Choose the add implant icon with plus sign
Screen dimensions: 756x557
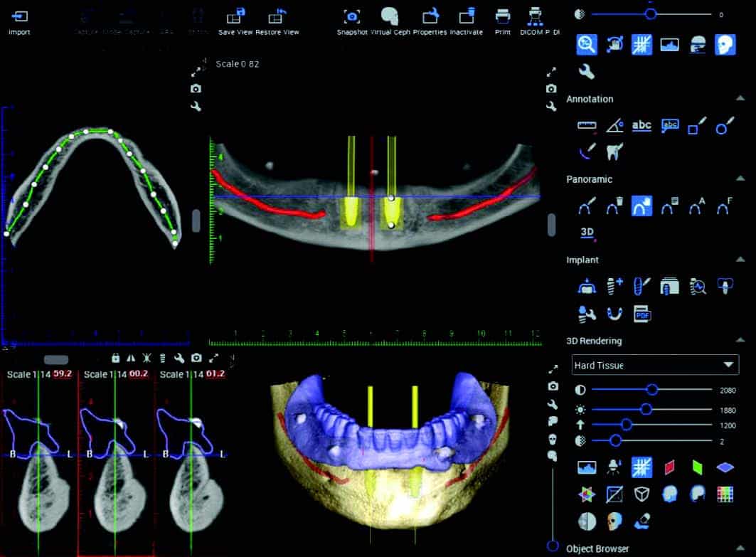(x=614, y=287)
